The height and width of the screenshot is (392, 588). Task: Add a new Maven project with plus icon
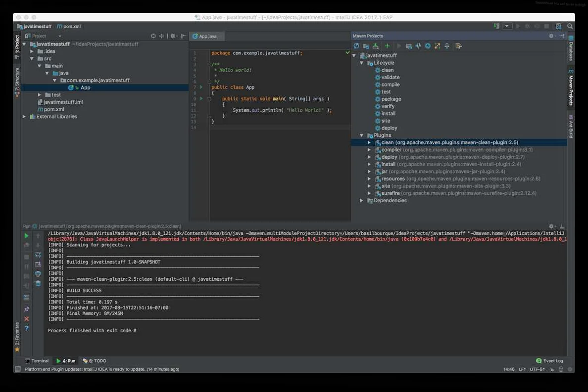[387, 45]
